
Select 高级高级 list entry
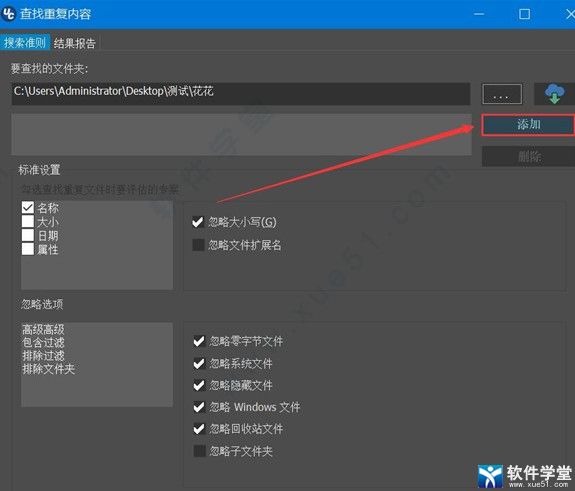pos(43,329)
